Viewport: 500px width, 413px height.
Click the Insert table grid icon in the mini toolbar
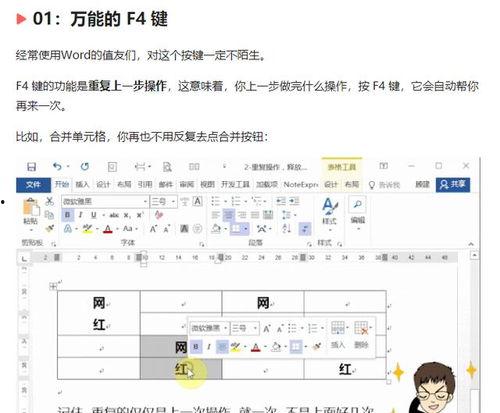pyautogui.click(x=337, y=328)
